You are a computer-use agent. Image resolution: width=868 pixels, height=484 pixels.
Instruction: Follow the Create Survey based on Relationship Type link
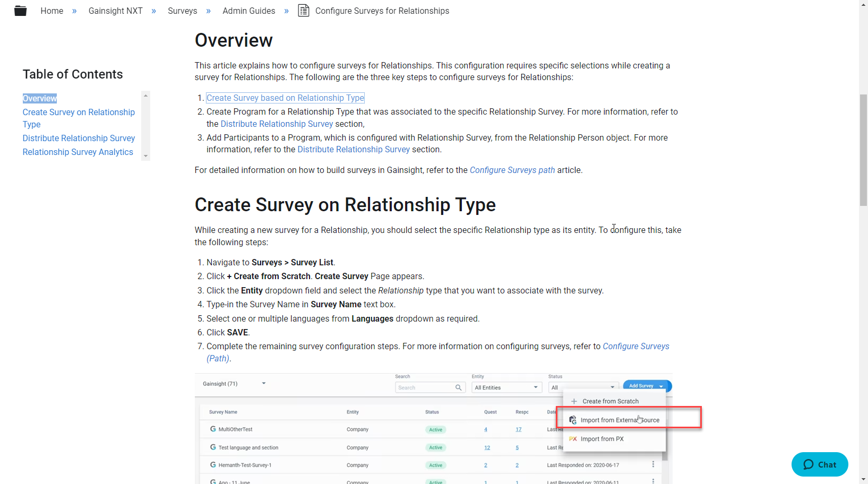(x=285, y=98)
